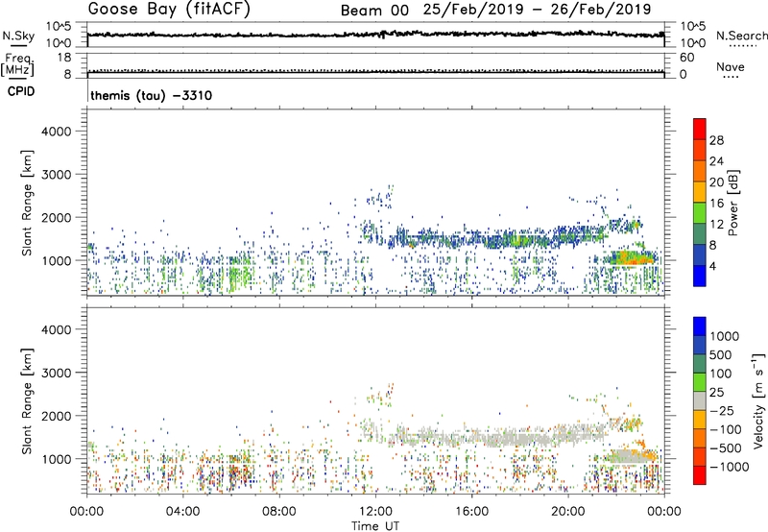Click the 'themis (tau) -3310' text
The width and height of the screenshot is (768, 532).
pyautogui.click(x=152, y=95)
